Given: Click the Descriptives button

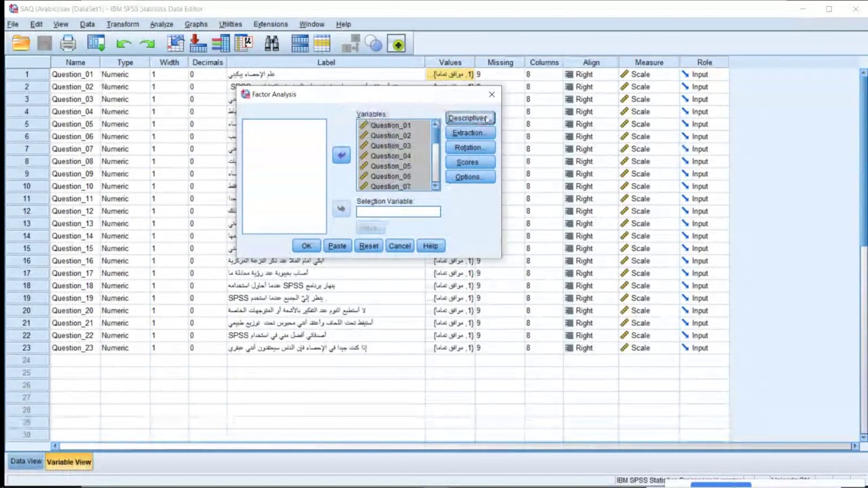Looking at the screenshot, I should (x=470, y=118).
